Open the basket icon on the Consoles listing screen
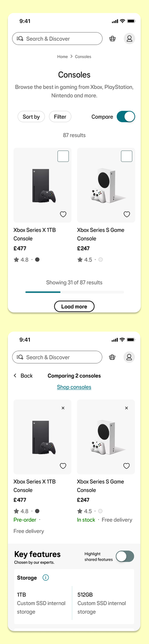The image size is (149, 644). [x=112, y=39]
